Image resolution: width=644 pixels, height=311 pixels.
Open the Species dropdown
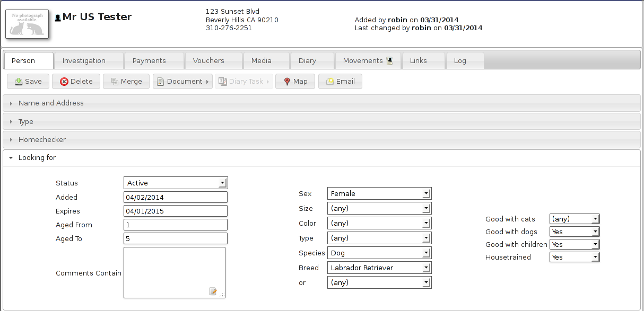click(379, 253)
